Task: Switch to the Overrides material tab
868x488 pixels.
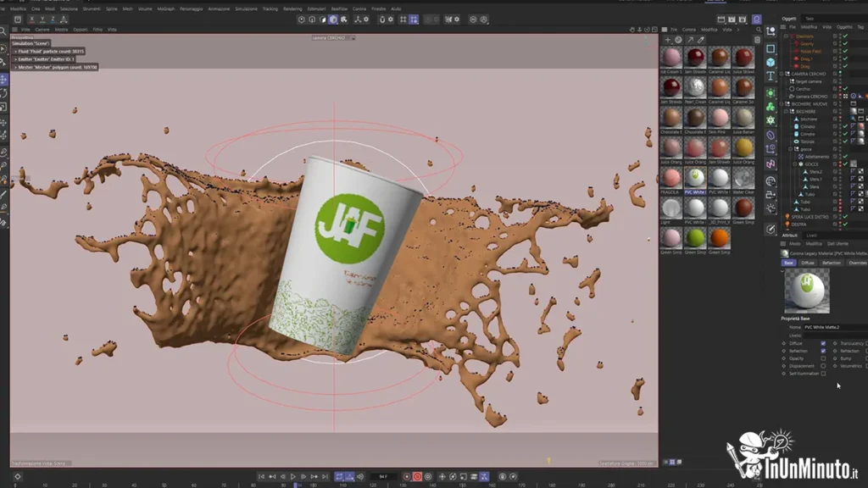Action: point(858,263)
